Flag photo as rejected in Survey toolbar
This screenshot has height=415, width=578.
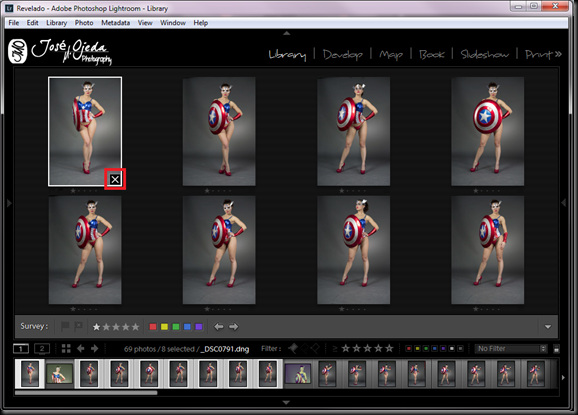pos(78,327)
